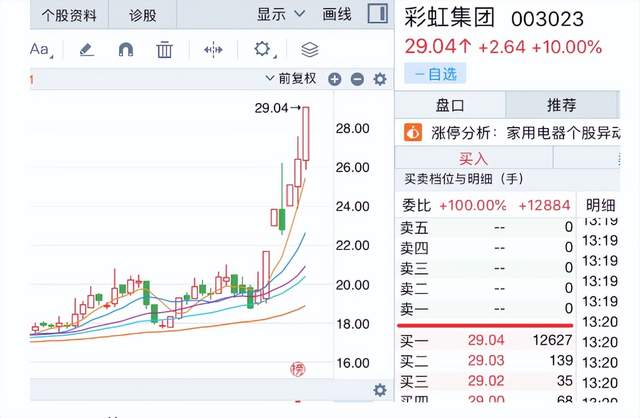Remove stock from 自选 watchlist
Viewport: 640px width, 418px height.
(435, 74)
